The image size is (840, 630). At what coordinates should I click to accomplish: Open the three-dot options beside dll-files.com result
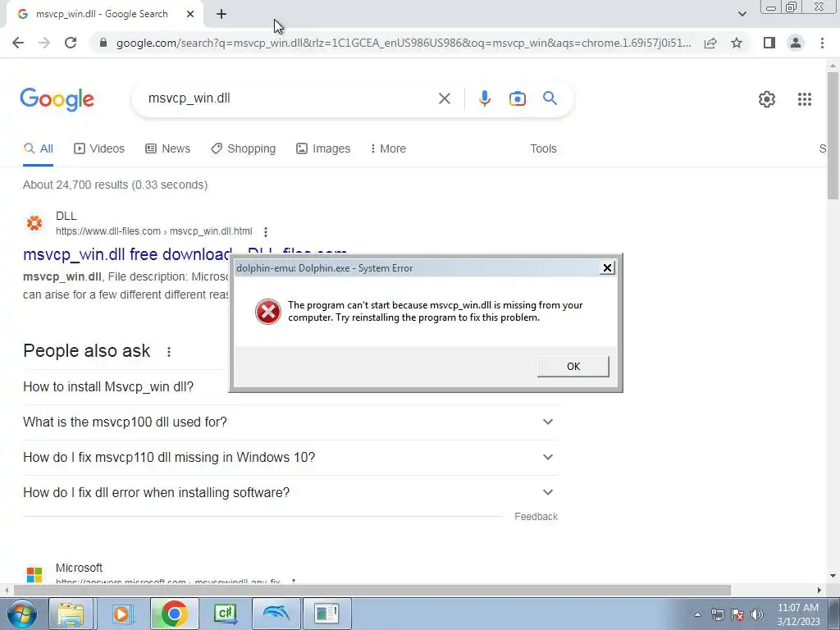click(265, 232)
